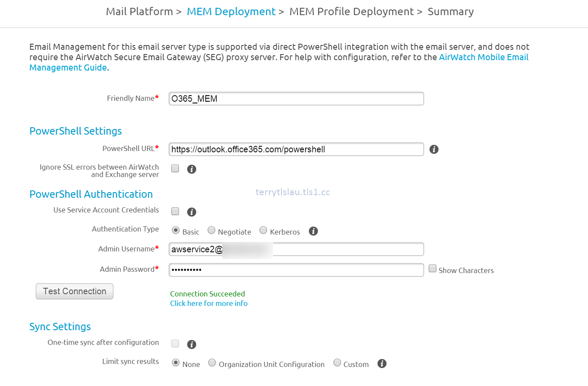Viewport: 588px width, 386px height.
Task: Click the PowerShell Authentication section heading
Action: (91, 194)
